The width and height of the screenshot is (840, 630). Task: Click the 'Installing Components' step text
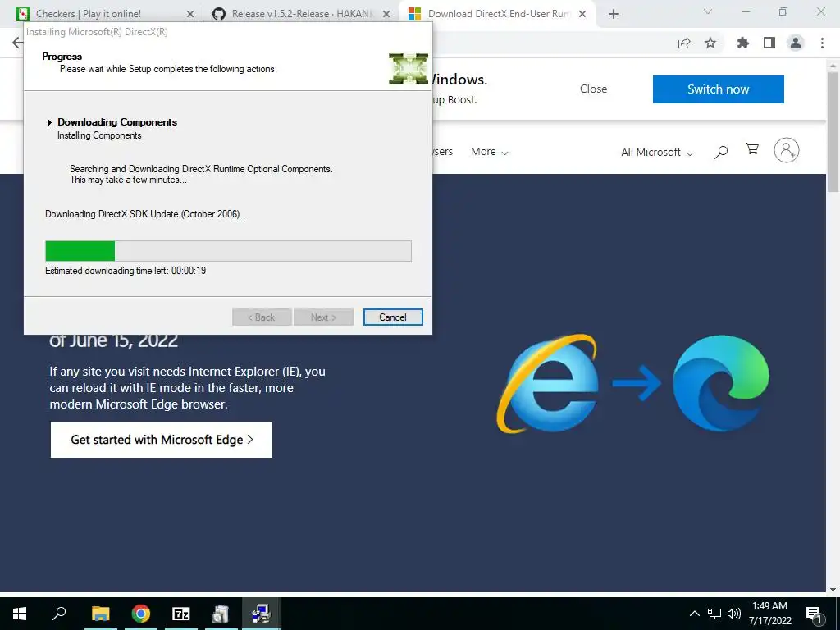click(99, 135)
